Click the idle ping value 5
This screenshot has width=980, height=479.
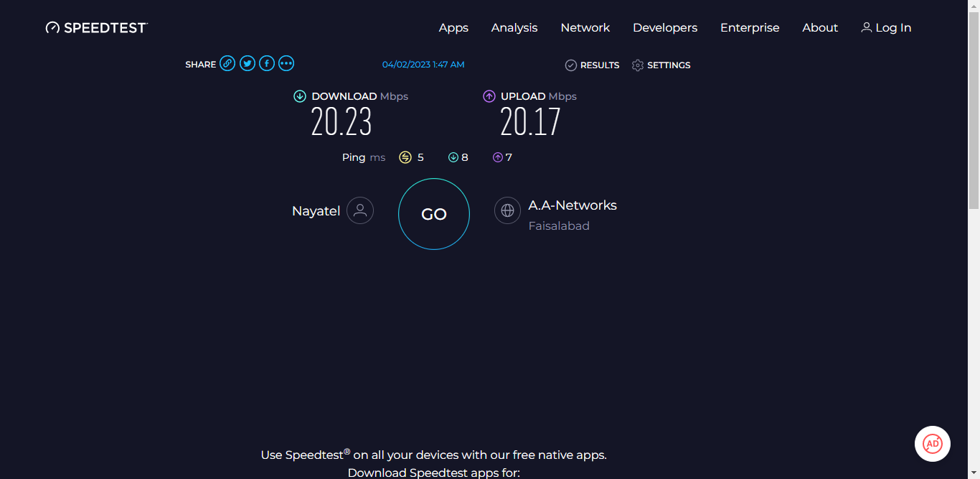coord(420,157)
